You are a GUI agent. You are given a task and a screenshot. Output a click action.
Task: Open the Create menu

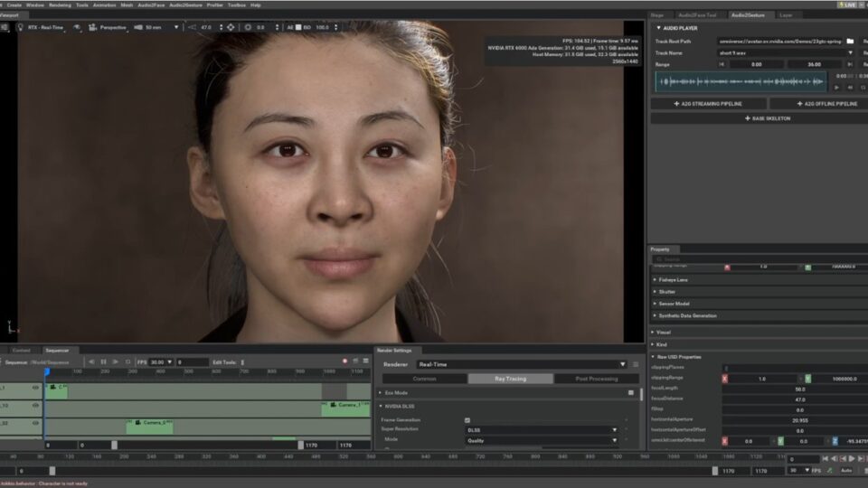point(14,5)
